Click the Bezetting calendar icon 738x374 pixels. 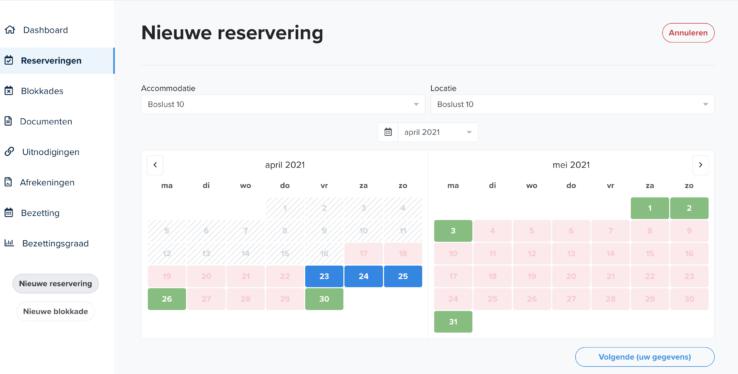[x=8, y=213]
